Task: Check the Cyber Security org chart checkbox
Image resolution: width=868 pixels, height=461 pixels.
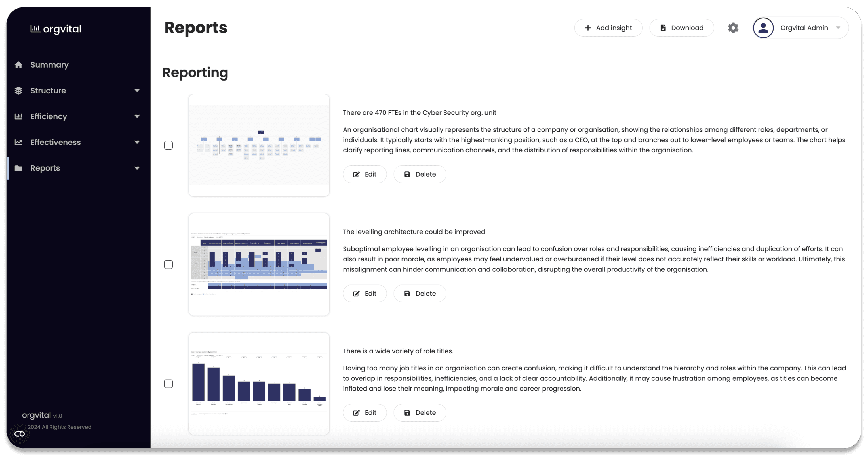Action: click(x=168, y=145)
